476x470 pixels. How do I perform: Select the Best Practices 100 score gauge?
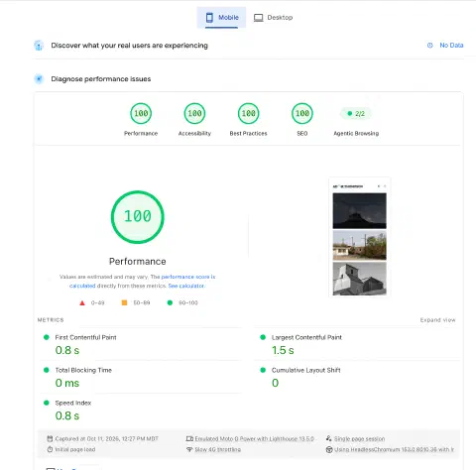248,113
